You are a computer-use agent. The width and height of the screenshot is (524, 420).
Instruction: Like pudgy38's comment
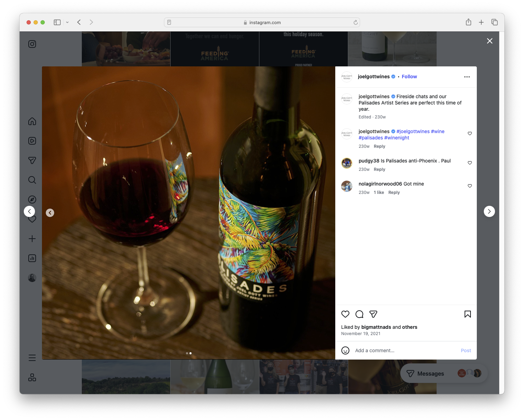coord(470,163)
